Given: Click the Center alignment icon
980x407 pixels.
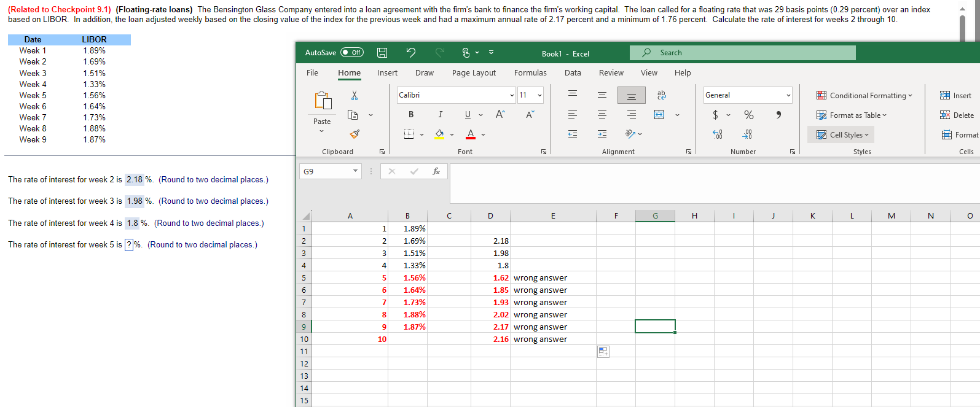Looking at the screenshot, I should click(602, 115).
